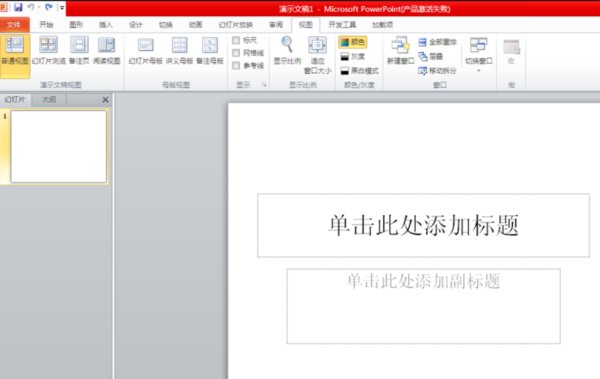The width and height of the screenshot is (600, 379).
Task: Click New Window (新建窗口)
Action: [400, 50]
